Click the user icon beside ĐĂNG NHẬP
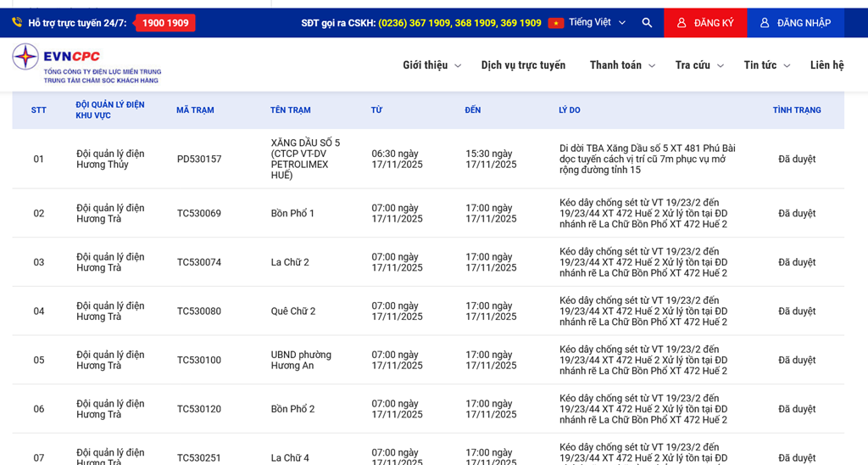This screenshot has width=868, height=465. tap(765, 23)
